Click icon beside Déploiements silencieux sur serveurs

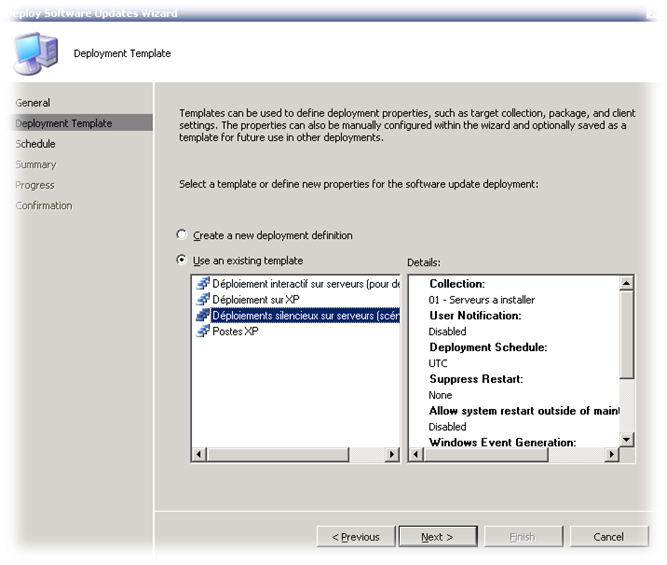tap(202, 316)
